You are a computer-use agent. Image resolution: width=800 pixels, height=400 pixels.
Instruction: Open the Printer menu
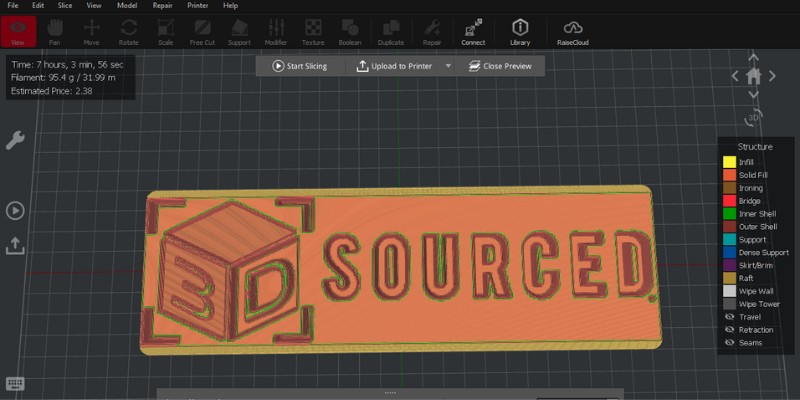click(197, 6)
